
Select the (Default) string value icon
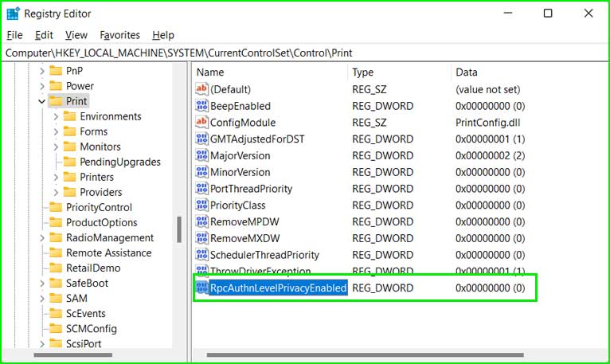[x=201, y=88]
